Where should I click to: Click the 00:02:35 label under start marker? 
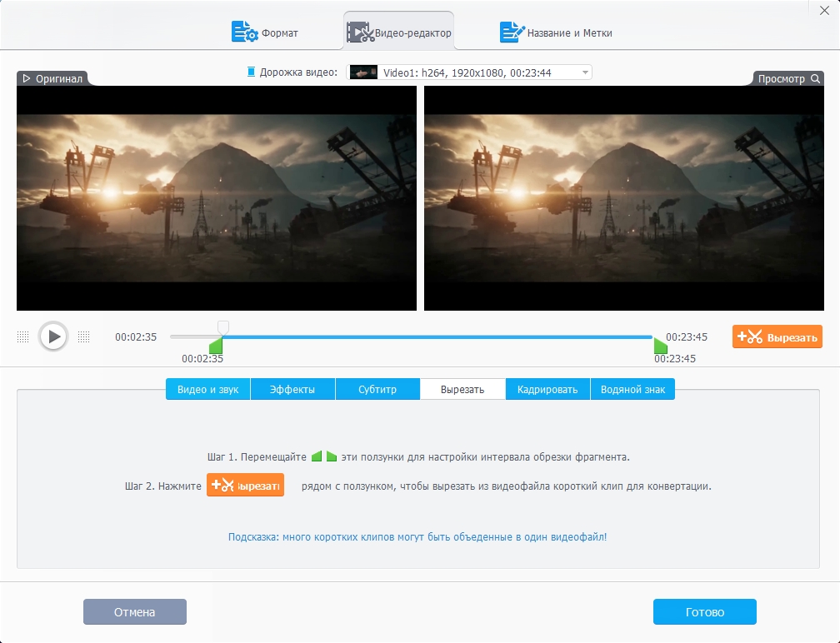pos(202,359)
